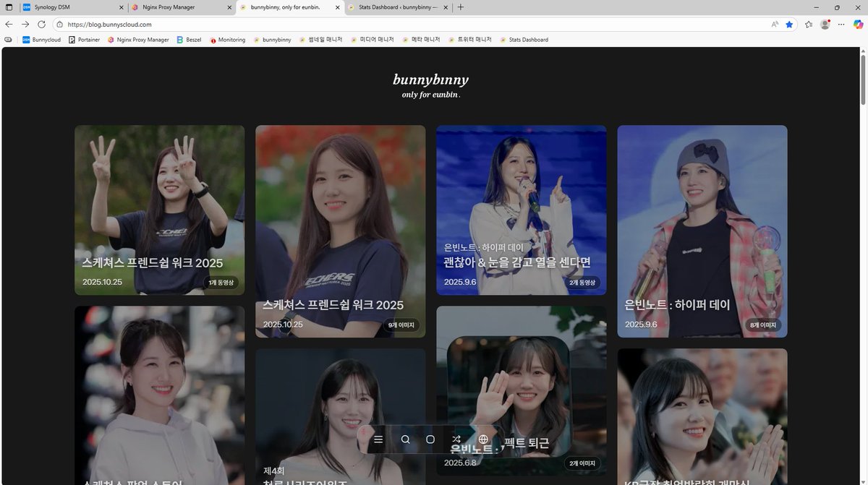Click the vertical page scrollbar thumb

click(863, 80)
